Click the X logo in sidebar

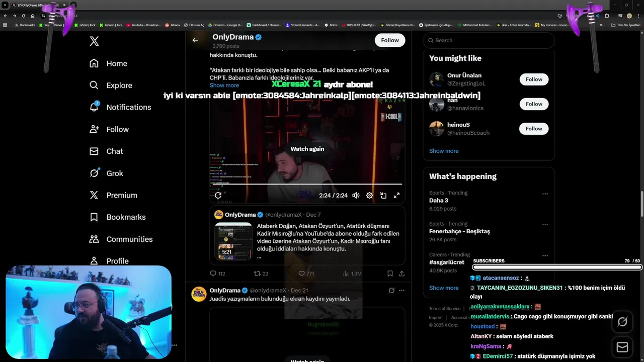(x=94, y=41)
